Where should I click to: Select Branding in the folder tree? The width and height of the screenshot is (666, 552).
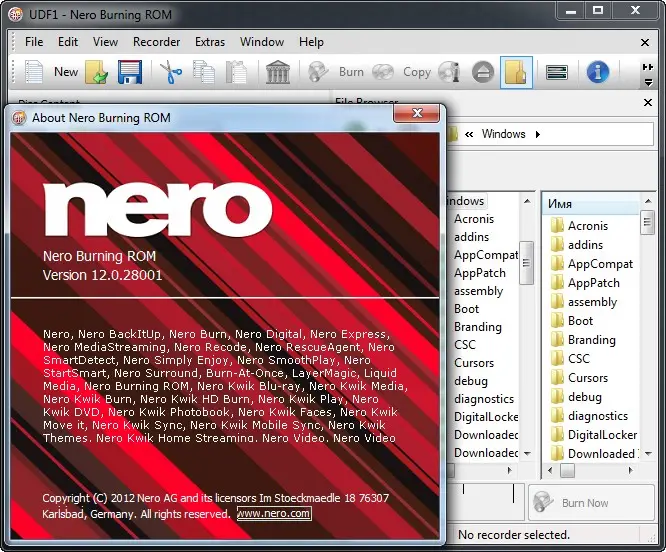tap(478, 327)
